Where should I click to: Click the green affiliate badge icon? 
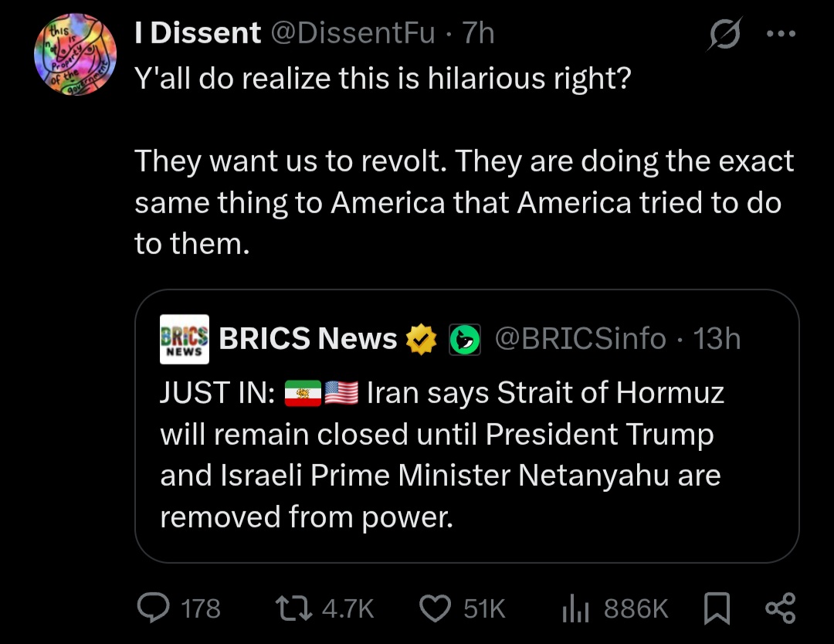point(465,339)
